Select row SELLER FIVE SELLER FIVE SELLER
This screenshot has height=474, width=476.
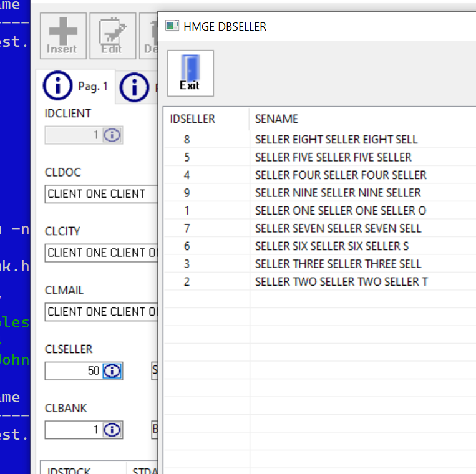tap(320, 157)
